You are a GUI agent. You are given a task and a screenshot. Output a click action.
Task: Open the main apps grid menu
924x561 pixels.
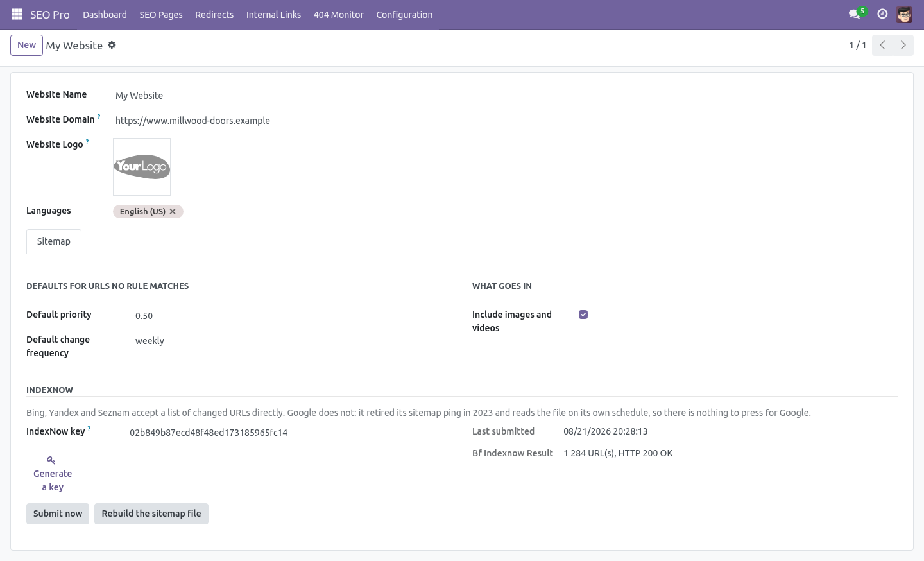(x=17, y=14)
